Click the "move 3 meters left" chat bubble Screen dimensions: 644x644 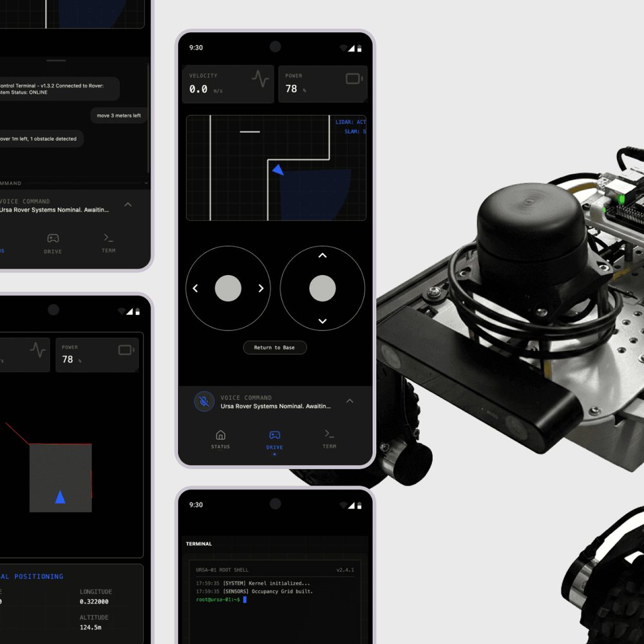pos(118,116)
